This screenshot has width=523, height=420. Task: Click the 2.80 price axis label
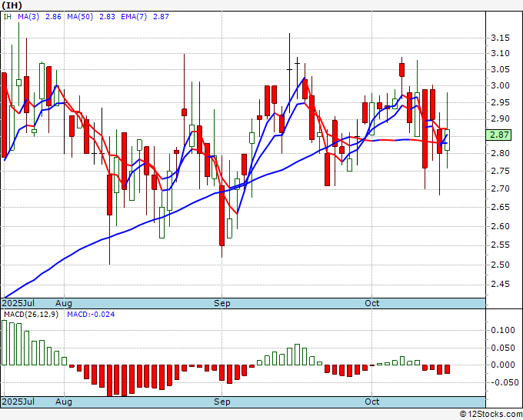[501, 153]
